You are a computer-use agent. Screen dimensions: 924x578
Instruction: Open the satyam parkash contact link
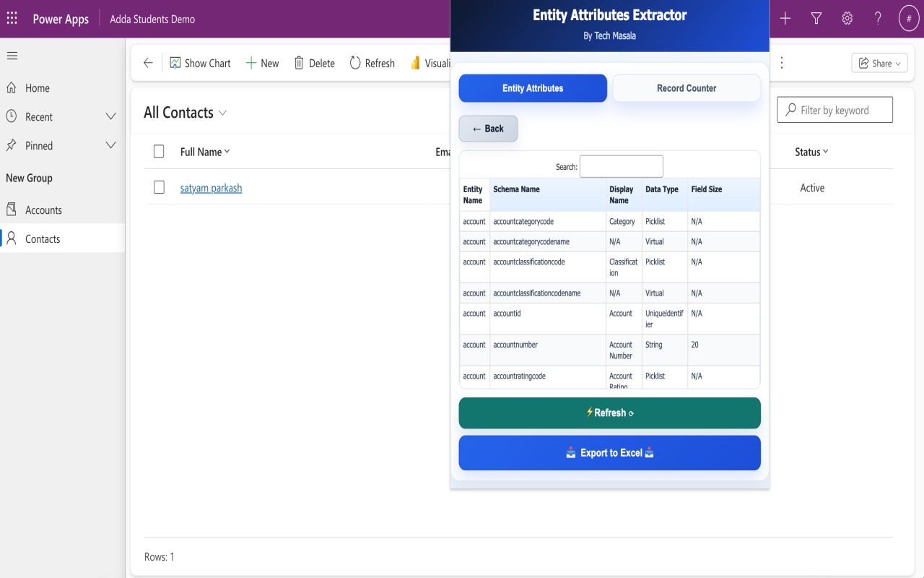tap(211, 188)
